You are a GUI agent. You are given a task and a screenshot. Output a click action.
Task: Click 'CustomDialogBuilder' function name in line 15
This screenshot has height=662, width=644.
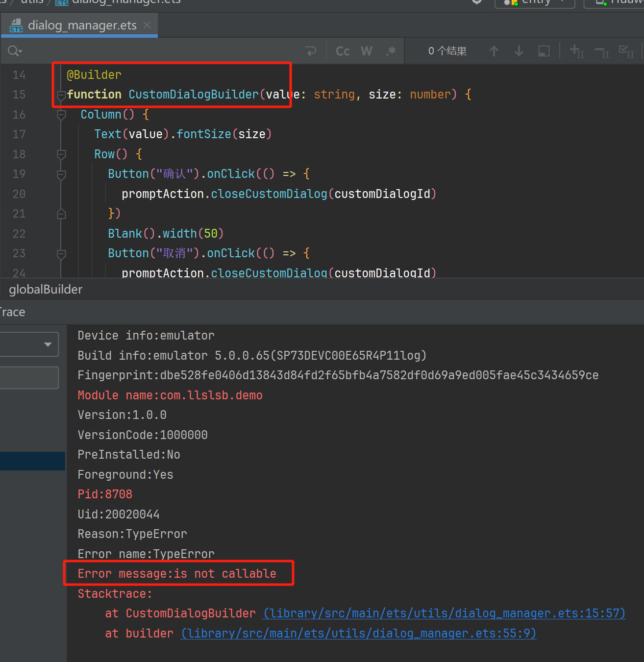[194, 95]
